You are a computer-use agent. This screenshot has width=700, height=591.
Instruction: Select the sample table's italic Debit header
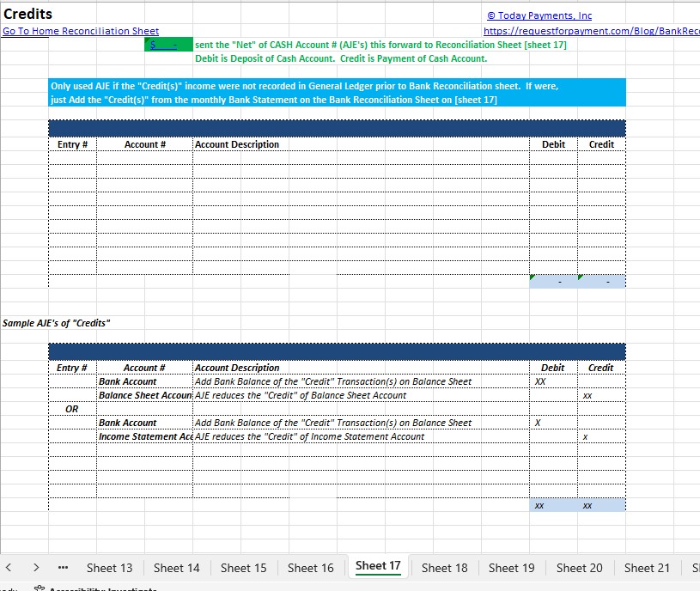click(x=553, y=368)
